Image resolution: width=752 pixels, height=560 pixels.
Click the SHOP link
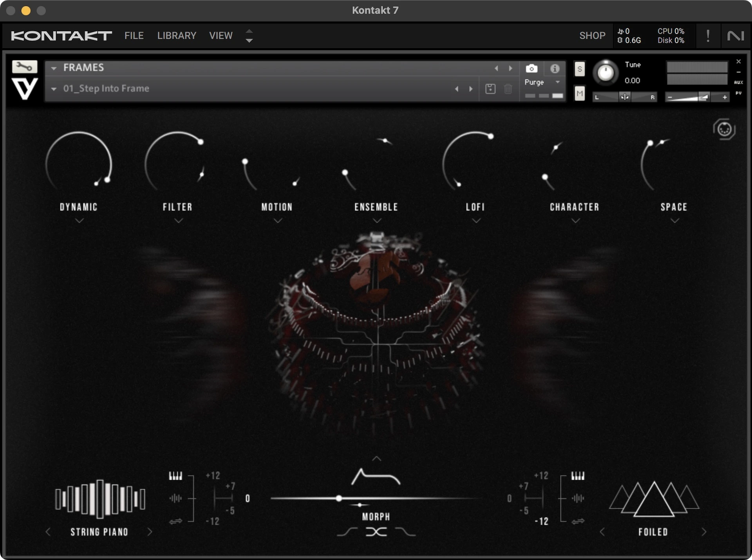point(592,36)
